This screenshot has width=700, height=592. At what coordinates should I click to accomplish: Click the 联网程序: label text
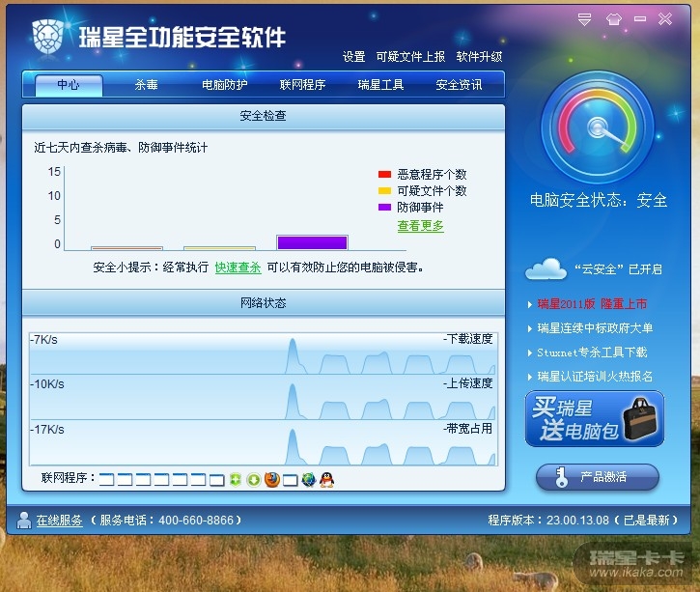(x=68, y=478)
